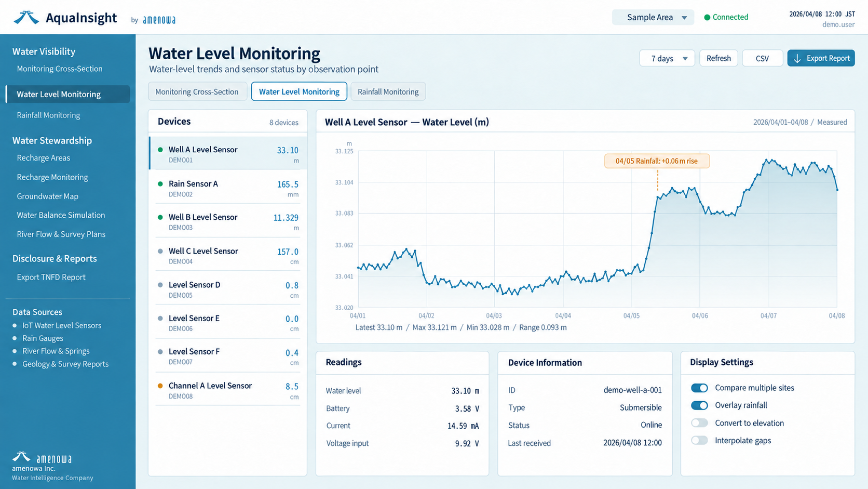The image size is (868, 489).
Task: Click the status dot of Well B Level Sensor
Action: click(x=160, y=217)
